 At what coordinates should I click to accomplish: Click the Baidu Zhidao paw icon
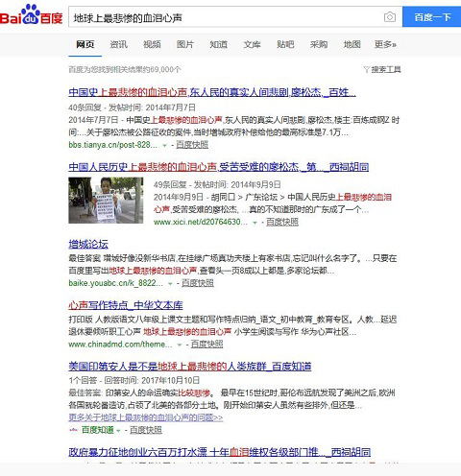[x=73, y=430]
